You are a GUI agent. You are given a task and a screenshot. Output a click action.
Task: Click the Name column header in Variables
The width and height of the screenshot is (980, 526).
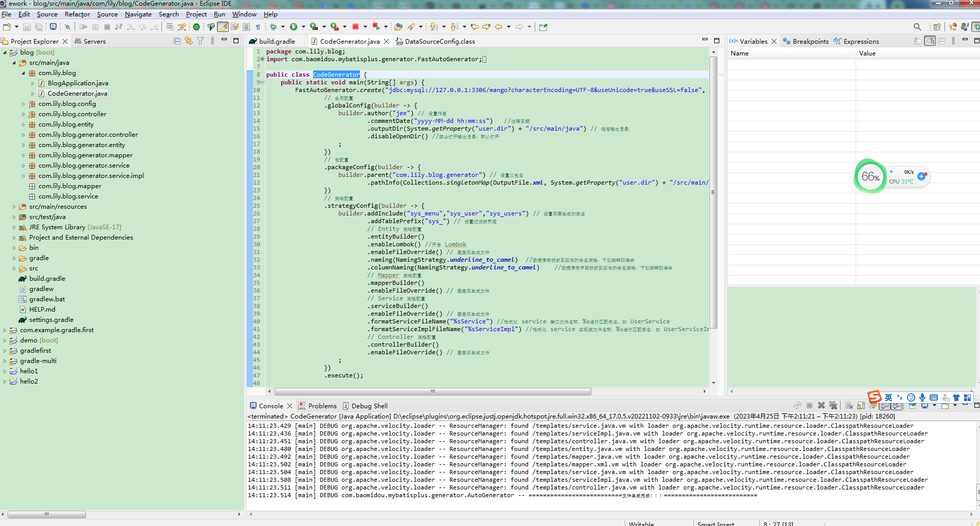(792, 53)
